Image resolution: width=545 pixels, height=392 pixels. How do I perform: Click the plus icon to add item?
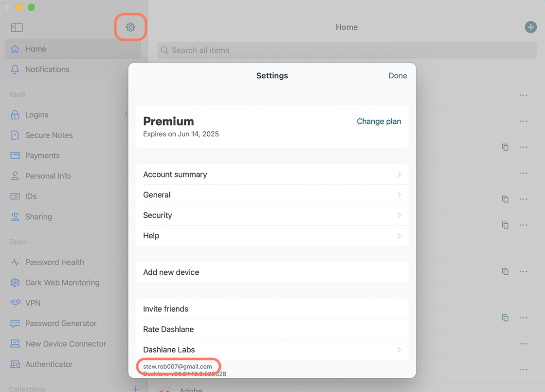point(530,27)
